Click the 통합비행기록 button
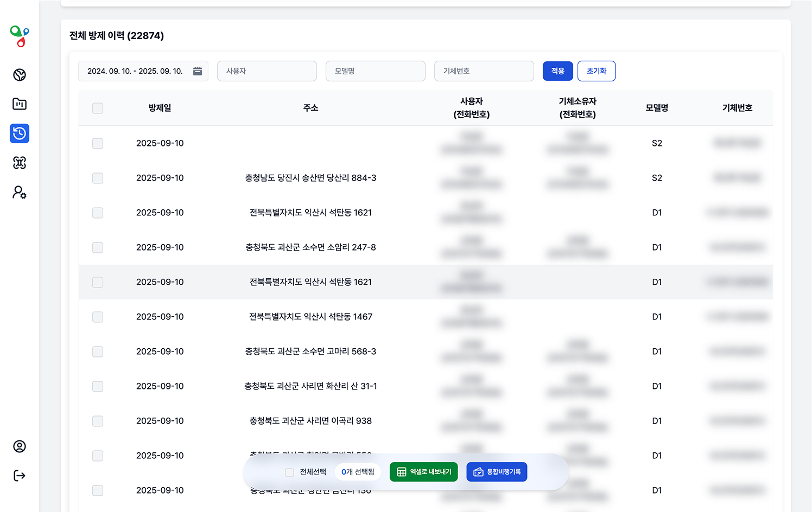This screenshot has width=812, height=512. point(497,472)
